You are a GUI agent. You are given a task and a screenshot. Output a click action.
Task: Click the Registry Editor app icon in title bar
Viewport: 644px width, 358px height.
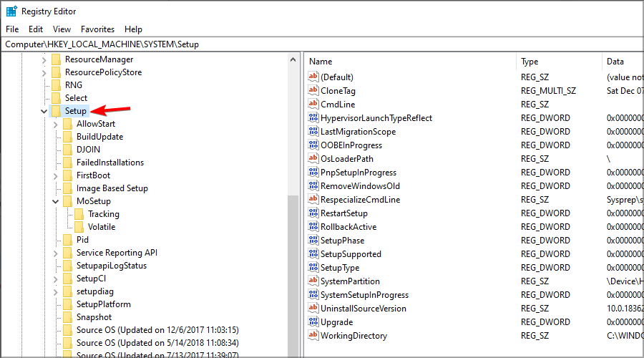point(11,11)
